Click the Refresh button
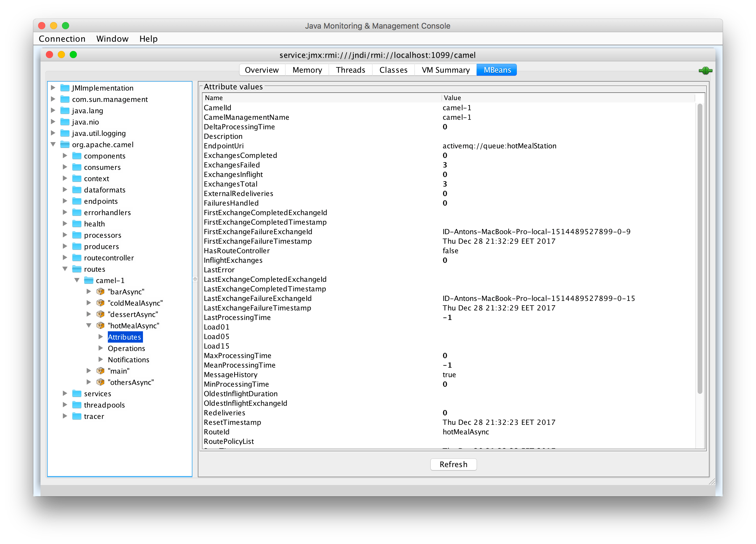 coord(453,464)
